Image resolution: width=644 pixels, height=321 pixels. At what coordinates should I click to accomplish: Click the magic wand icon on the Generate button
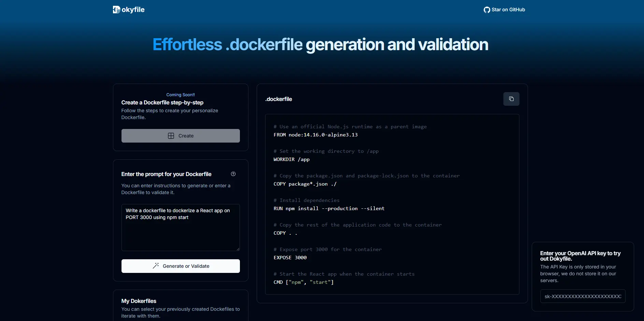pyautogui.click(x=156, y=266)
